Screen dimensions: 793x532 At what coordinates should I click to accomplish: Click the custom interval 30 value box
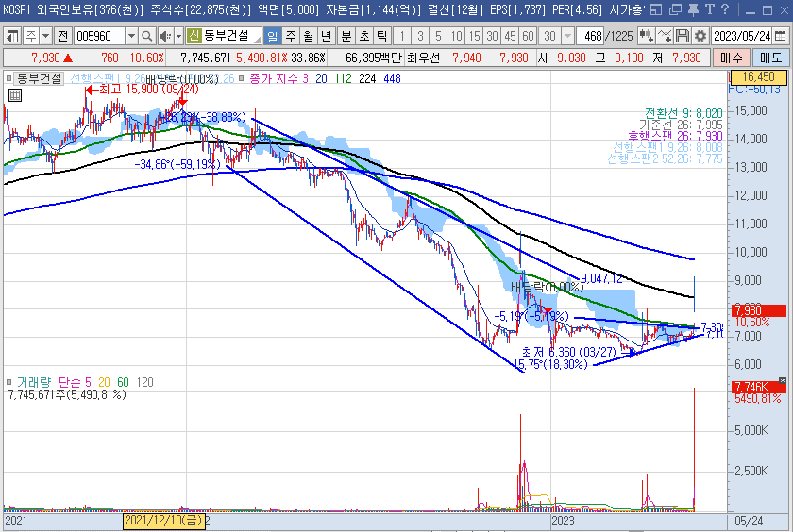(549, 36)
